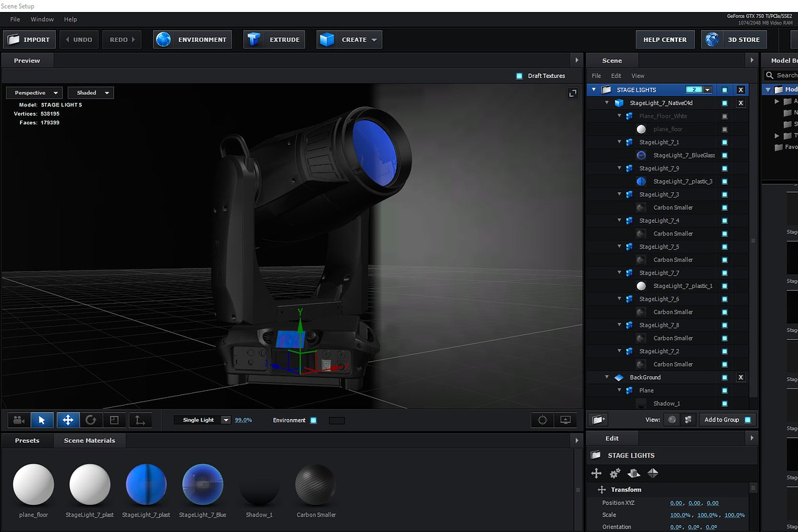Click the 99.0% light intensity value
Screen dimensions: 798x532
(x=243, y=420)
